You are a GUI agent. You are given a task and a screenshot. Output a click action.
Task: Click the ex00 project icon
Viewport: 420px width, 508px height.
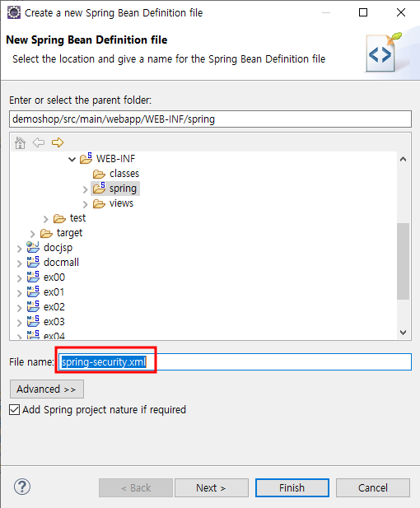(33, 277)
